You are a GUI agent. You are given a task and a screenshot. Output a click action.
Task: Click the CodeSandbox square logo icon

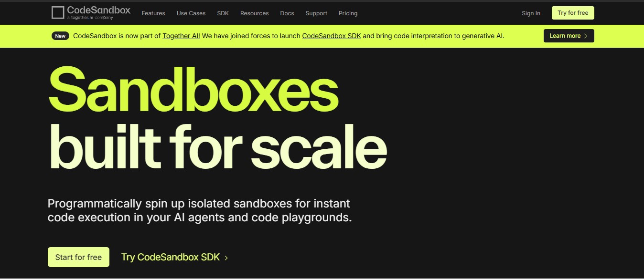tap(58, 13)
